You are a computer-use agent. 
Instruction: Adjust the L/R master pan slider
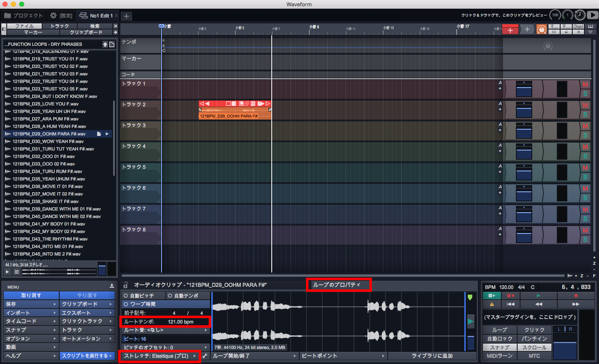[565, 329]
